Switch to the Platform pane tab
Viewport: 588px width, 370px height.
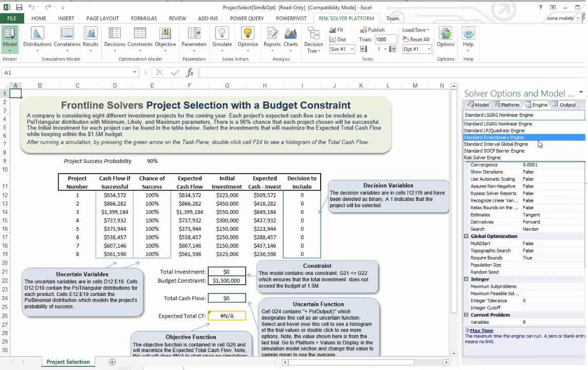pyautogui.click(x=507, y=105)
